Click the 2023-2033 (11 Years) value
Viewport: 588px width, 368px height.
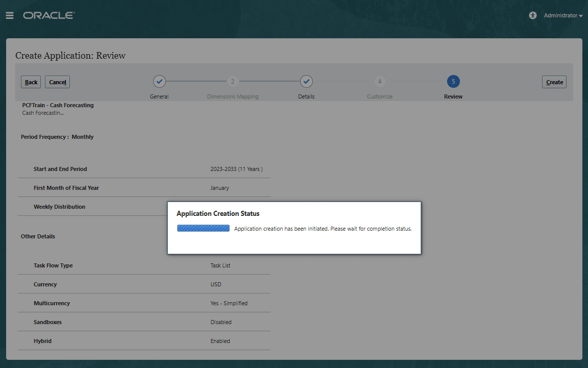[236, 169]
